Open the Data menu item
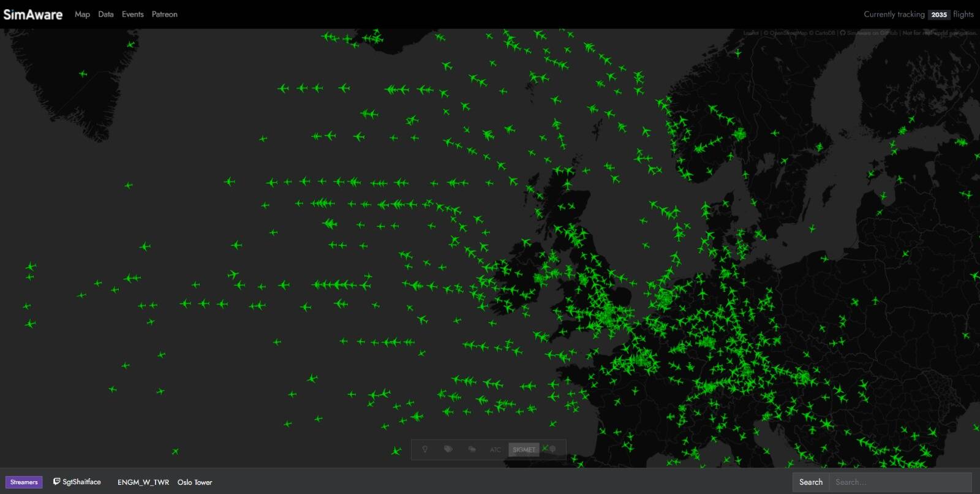This screenshot has height=494, width=980. 106,14
